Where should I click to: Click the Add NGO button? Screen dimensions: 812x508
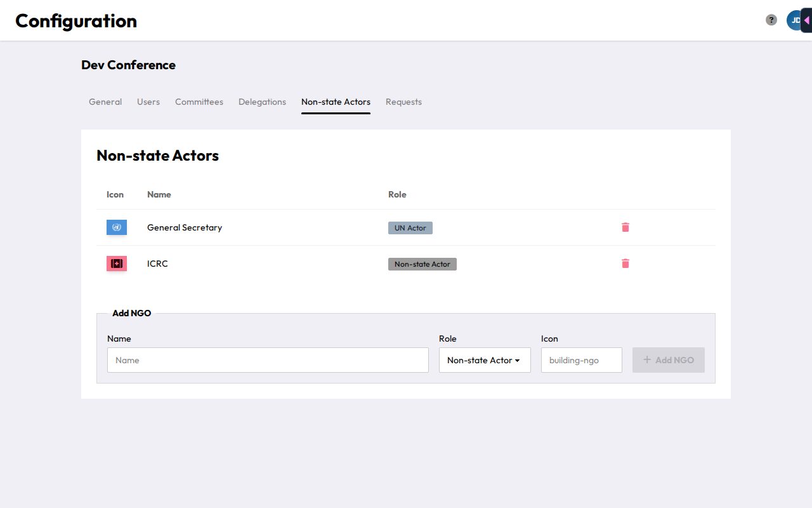point(669,360)
